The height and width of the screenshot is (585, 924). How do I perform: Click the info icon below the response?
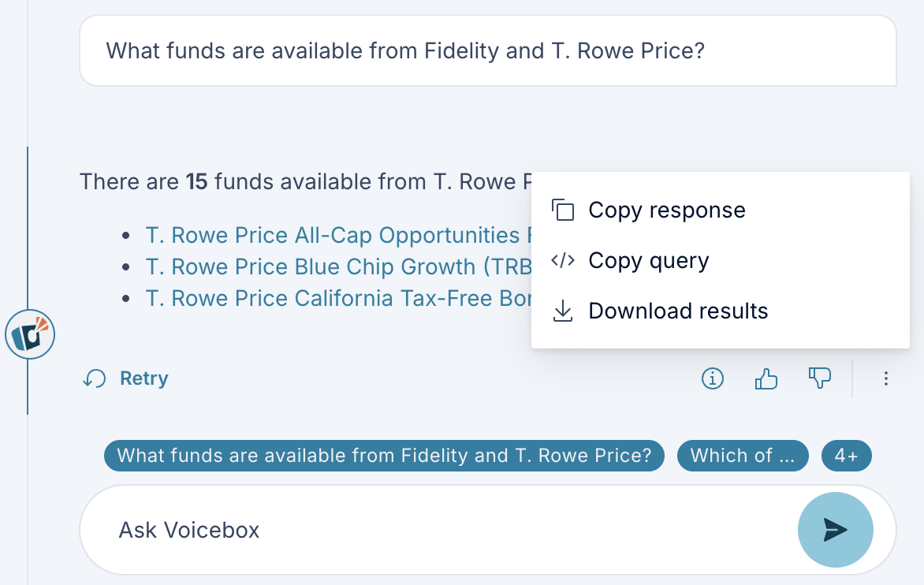(x=713, y=379)
